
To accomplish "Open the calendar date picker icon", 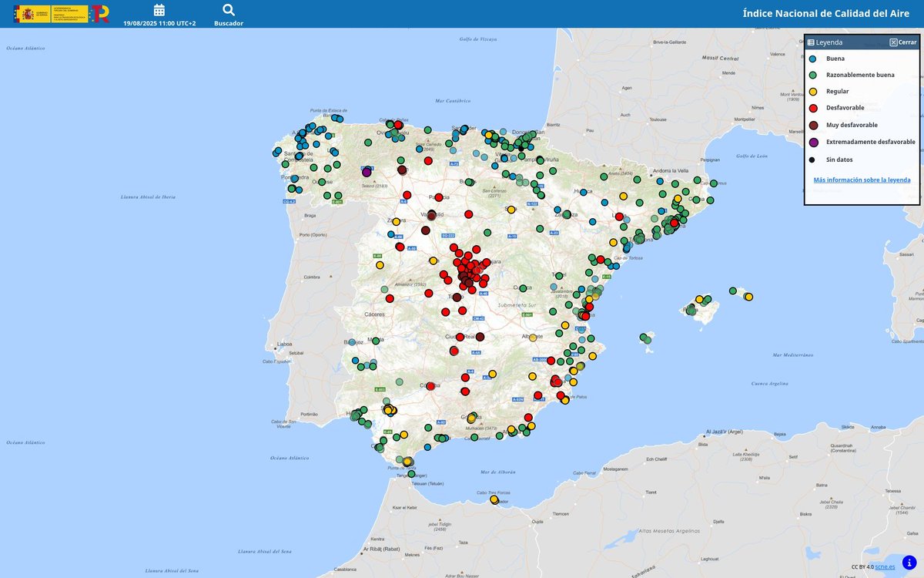I will (x=159, y=10).
